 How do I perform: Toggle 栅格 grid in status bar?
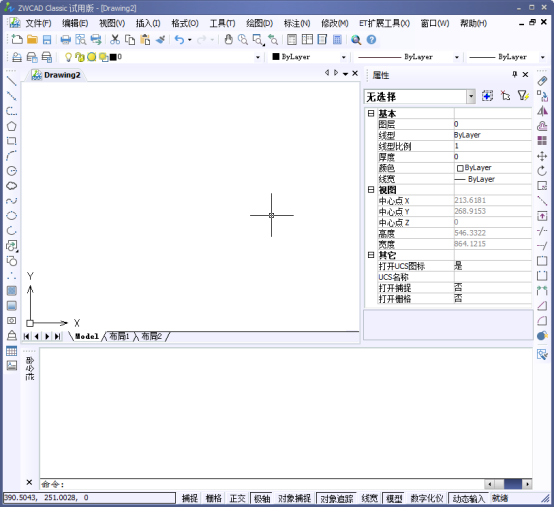pyautogui.click(x=213, y=498)
